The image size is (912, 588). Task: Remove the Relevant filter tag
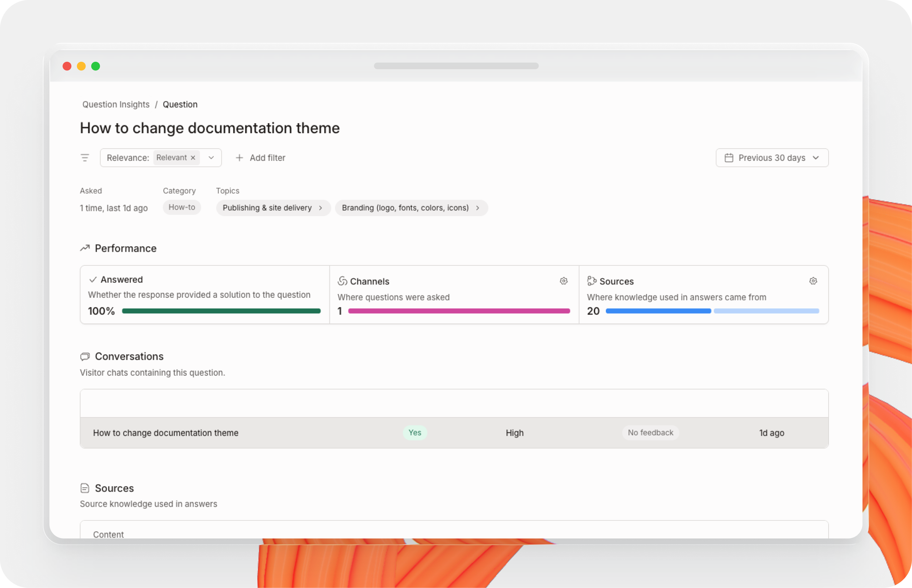click(x=193, y=158)
